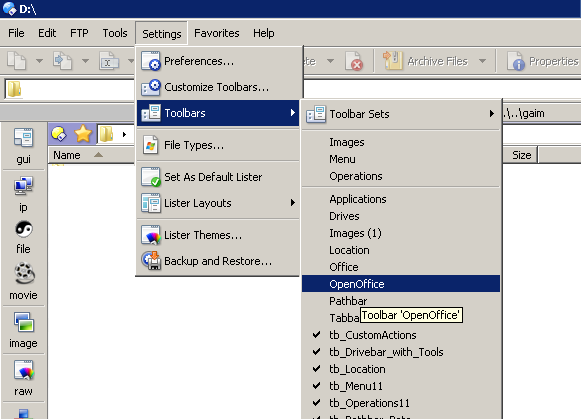
Task: Click the Toolbar Sets icon
Action: click(x=316, y=114)
